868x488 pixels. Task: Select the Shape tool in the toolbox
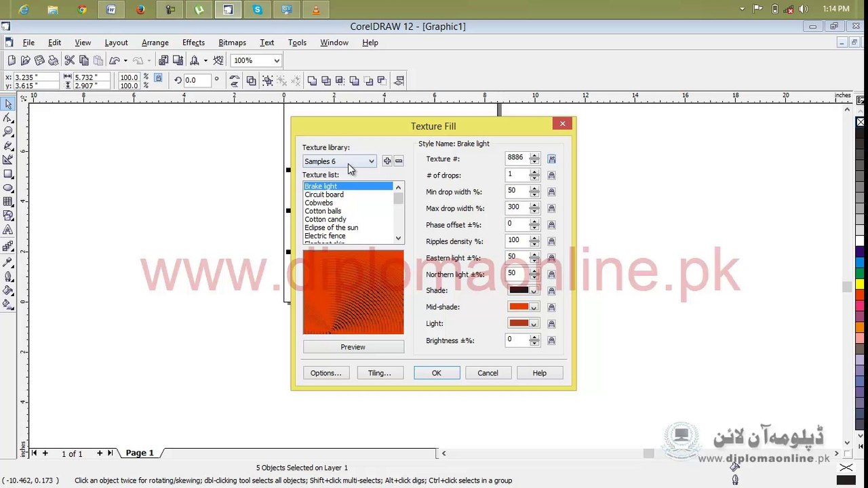coord(8,118)
